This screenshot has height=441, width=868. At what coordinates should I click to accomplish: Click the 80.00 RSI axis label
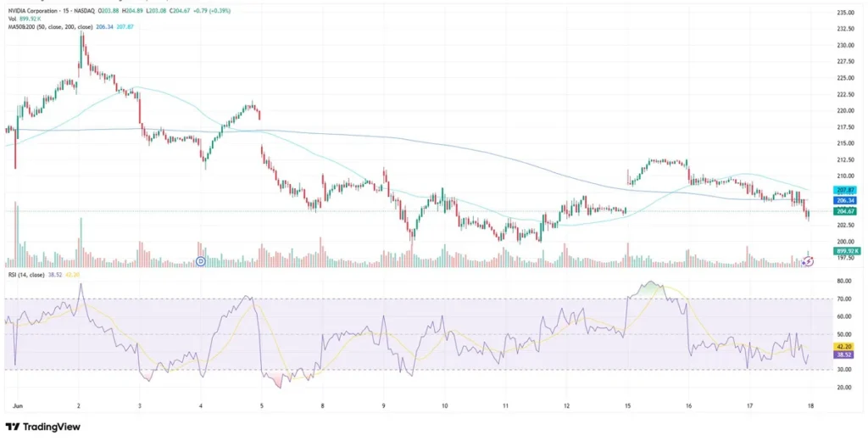(x=843, y=282)
